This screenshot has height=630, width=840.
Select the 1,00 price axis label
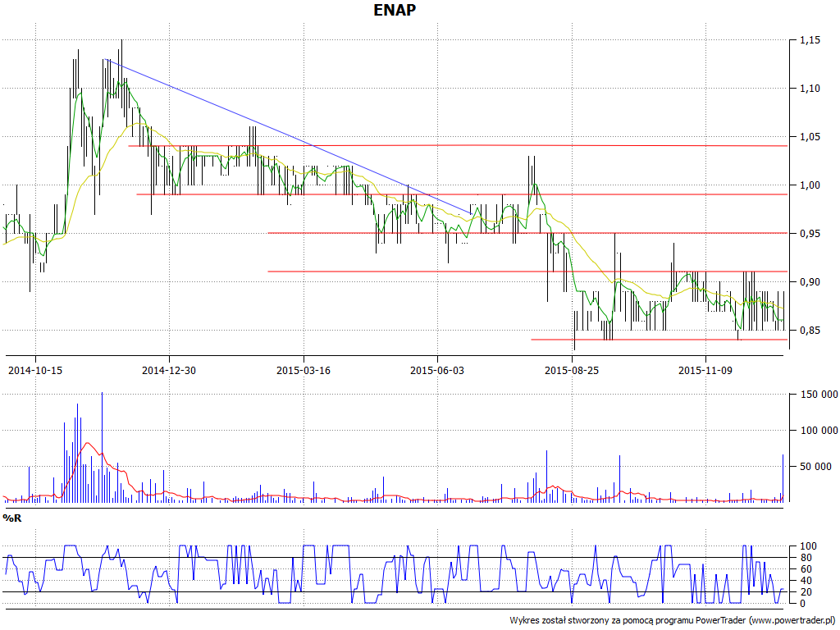click(x=810, y=185)
